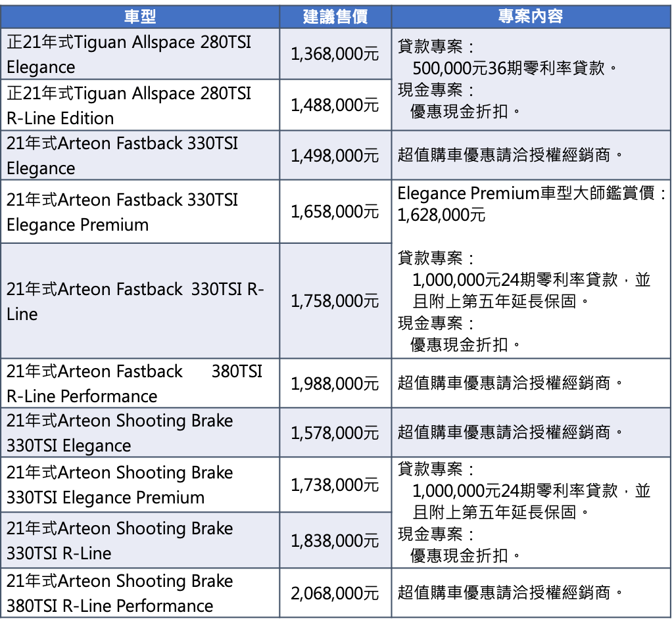Select Arteon Shooting Brake 330TSI Elegance Premium cell

point(140,485)
